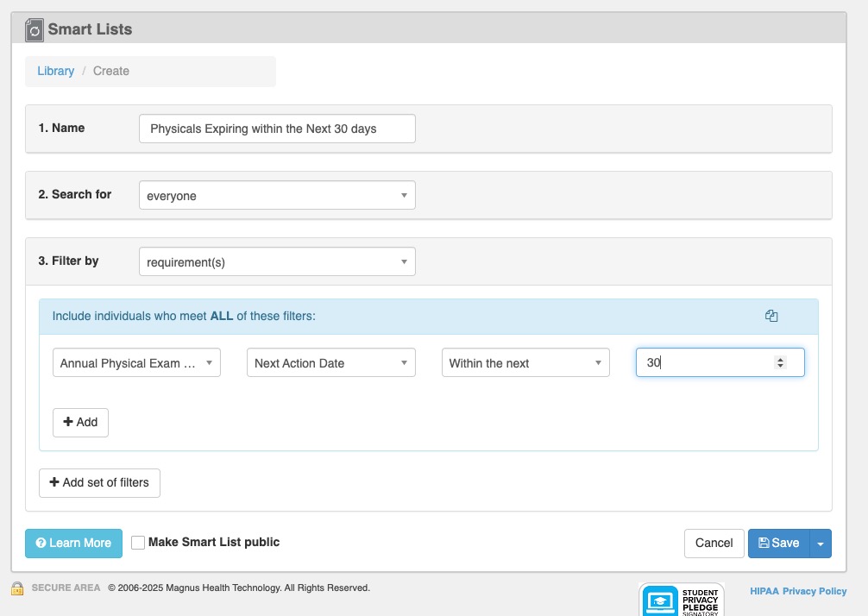
Task: Click the plus icon on Add set of filters
Action: click(x=54, y=482)
